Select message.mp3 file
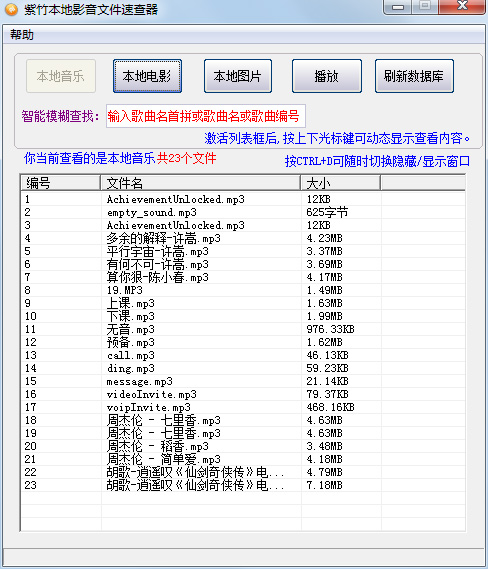The height and width of the screenshot is (569, 488). pyautogui.click(x=242, y=381)
